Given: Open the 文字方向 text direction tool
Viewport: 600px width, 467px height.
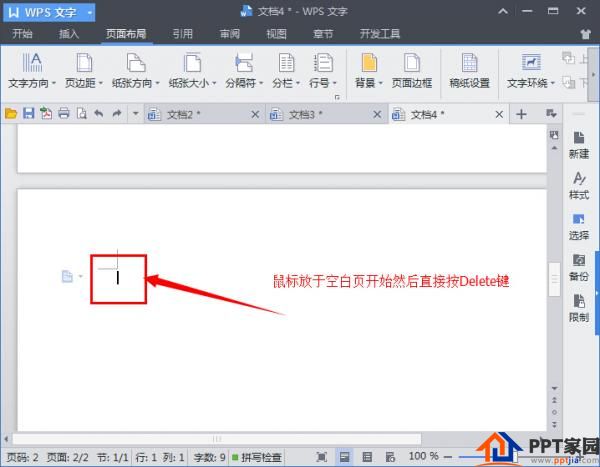Looking at the screenshot, I should pos(31,71).
